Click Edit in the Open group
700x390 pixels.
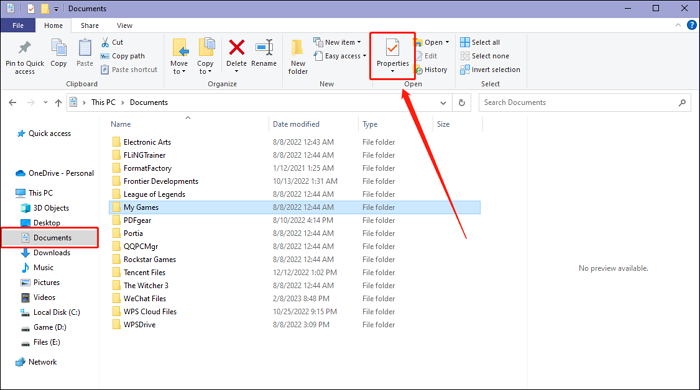[x=426, y=56]
